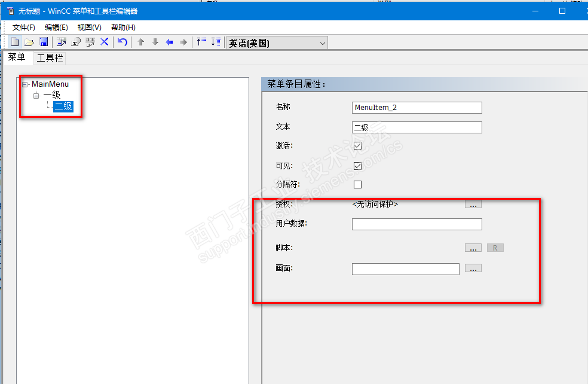Click the 画面 browse button
The height and width of the screenshot is (384, 588).
tap(473, 268)
